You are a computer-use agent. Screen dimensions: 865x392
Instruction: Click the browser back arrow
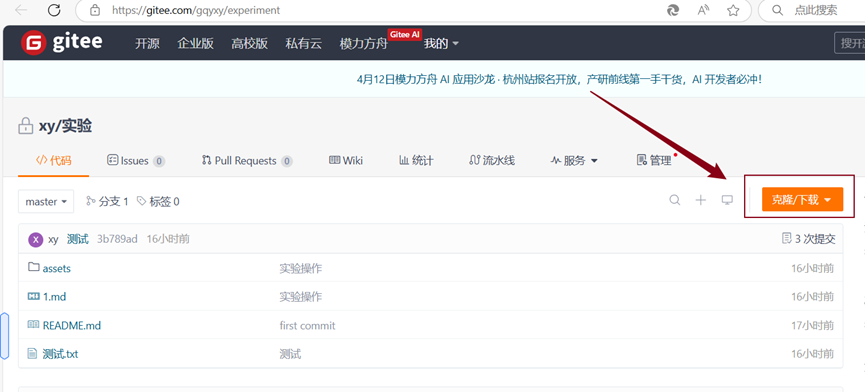[x=21, y=10]
